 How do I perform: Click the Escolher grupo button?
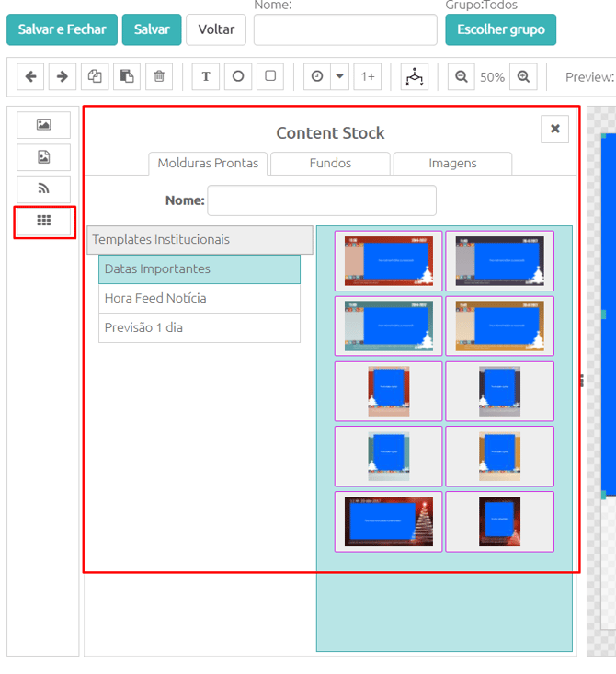tap(501, 29)
